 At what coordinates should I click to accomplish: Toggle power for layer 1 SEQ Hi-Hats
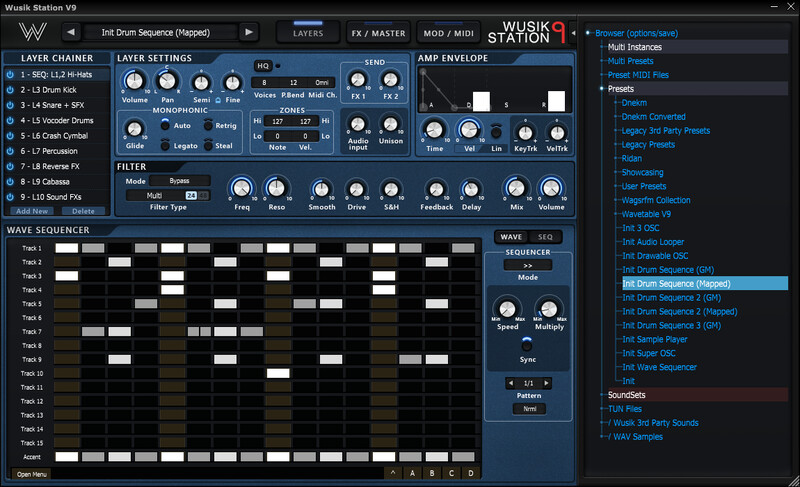click(10, 74)
